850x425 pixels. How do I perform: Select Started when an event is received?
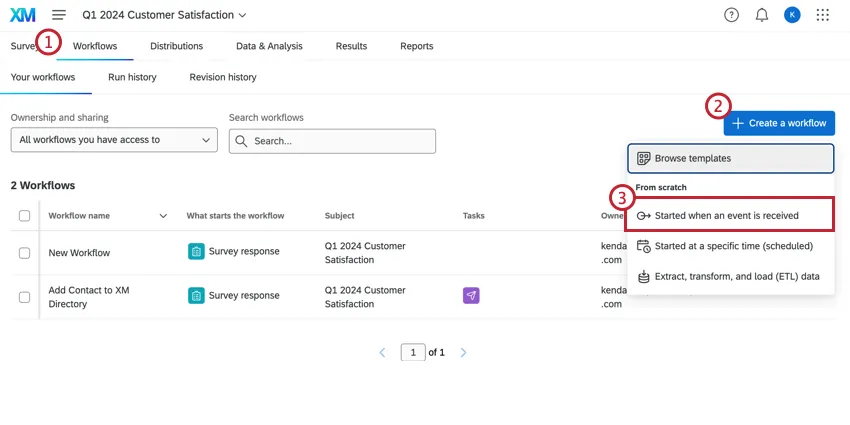(x=729, y=215)
